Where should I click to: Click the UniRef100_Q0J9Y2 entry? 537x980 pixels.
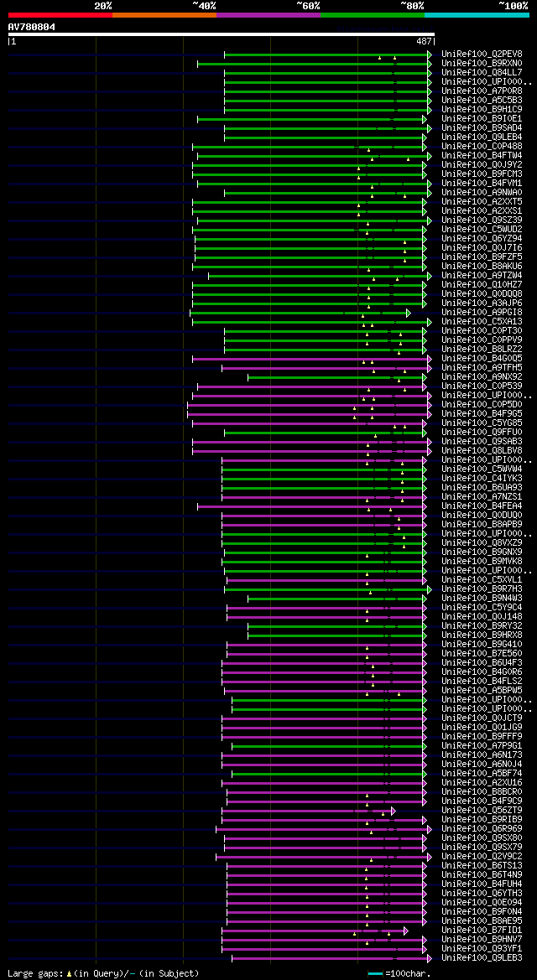click(482, 164)
